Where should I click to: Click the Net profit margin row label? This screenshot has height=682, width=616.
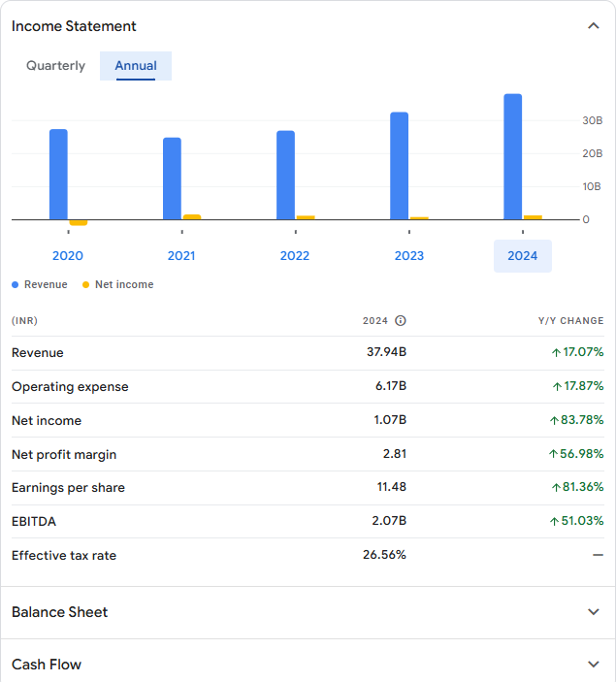coord(64,455)
